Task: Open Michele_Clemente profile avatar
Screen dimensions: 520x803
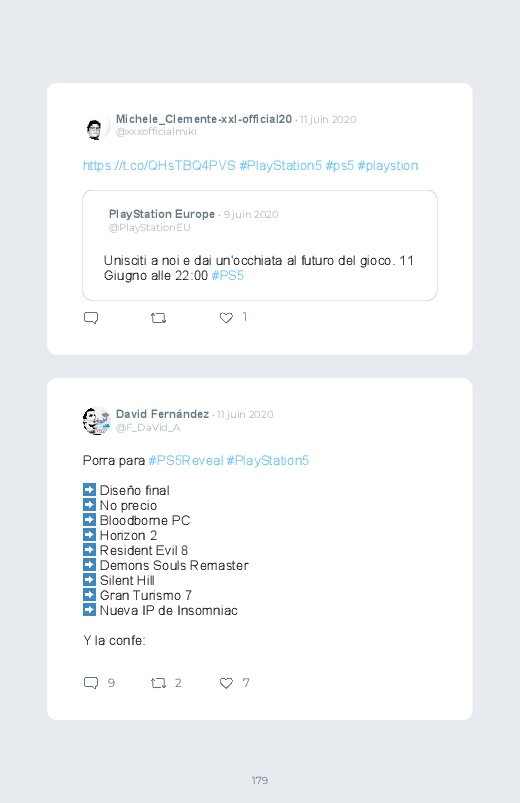Action: pos(97,126)
